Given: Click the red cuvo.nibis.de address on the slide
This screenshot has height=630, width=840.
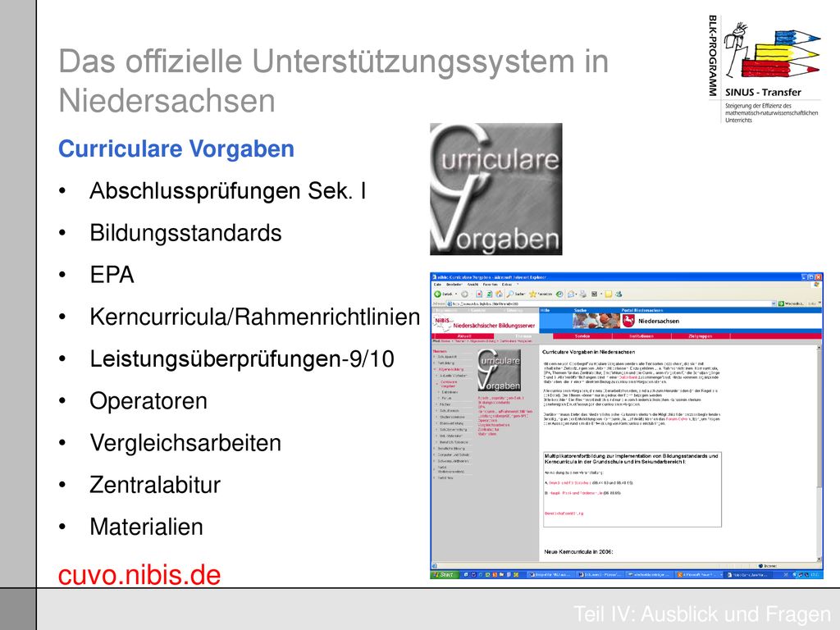Looking at the screenshot, I should 139,575.
